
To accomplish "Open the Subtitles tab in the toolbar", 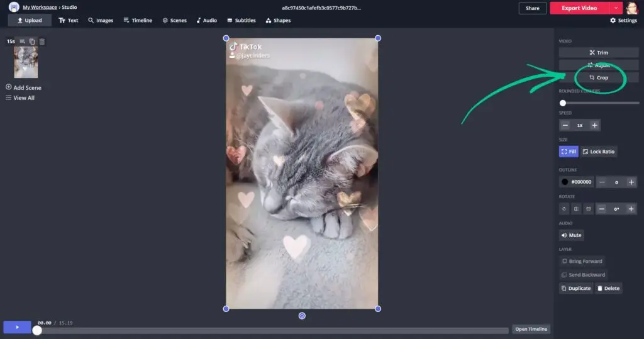I will click(x=241, y=20).
